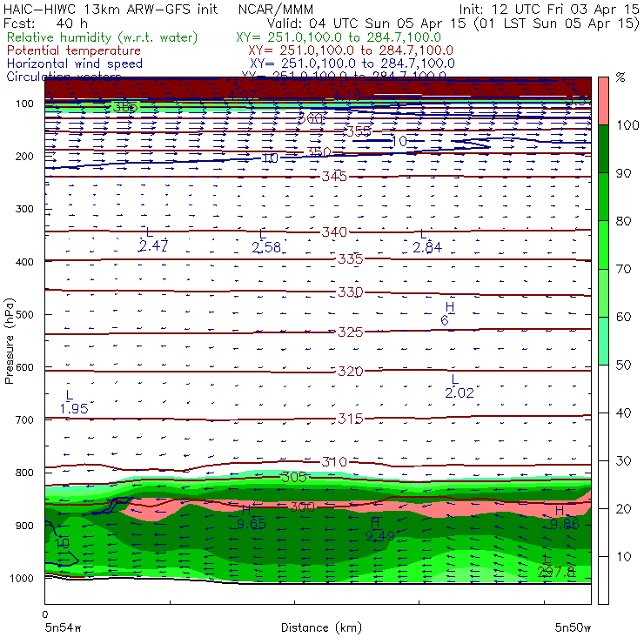Click the '325' contour label
The width and height of the screenshot is (644, 644).
click(x=351, y=332)
